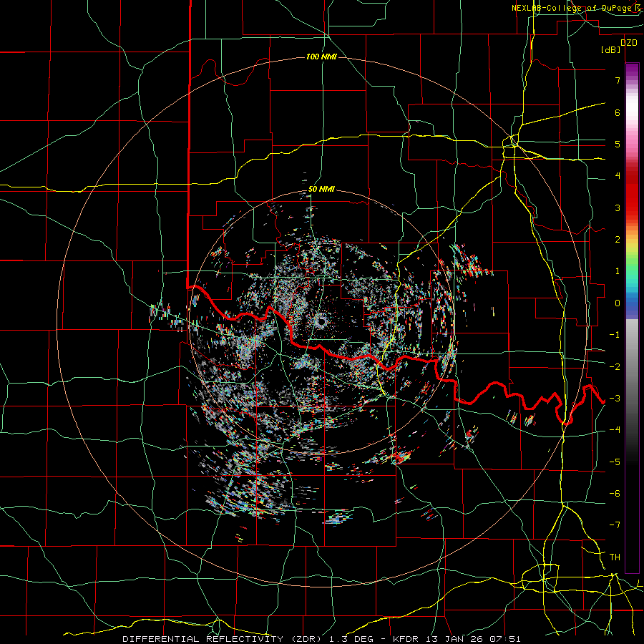Select the -4 dB scale label

pyautogui.click(x=615, y=430)
